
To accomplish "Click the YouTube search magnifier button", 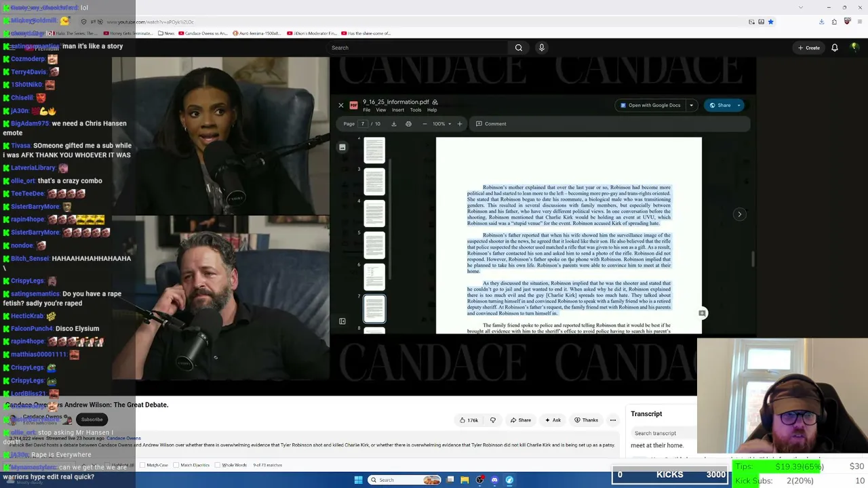I will (519, 47).
